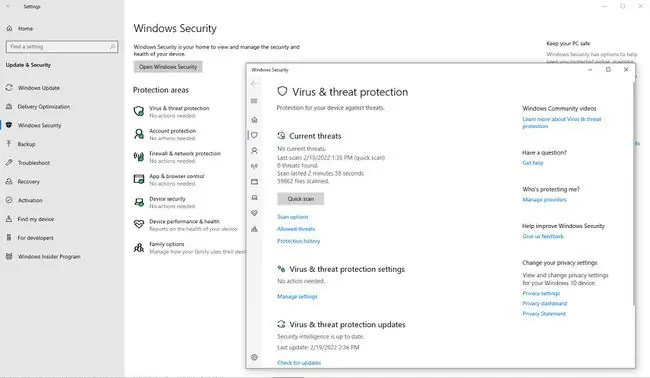The width and height of the screenshot is (650, 378).
Task: Open the Windows Security sidebar hamburger menu
Action: tap(254, 101)
